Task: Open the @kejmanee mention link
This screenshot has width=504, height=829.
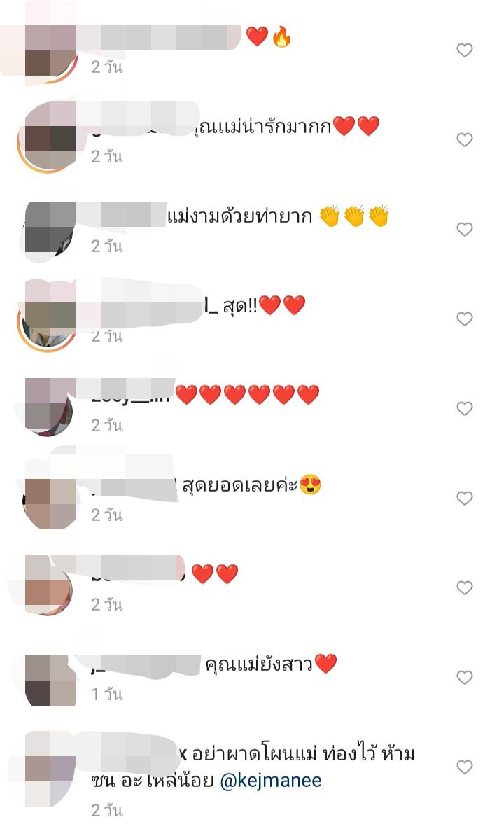Action: [x=270, y=781]
